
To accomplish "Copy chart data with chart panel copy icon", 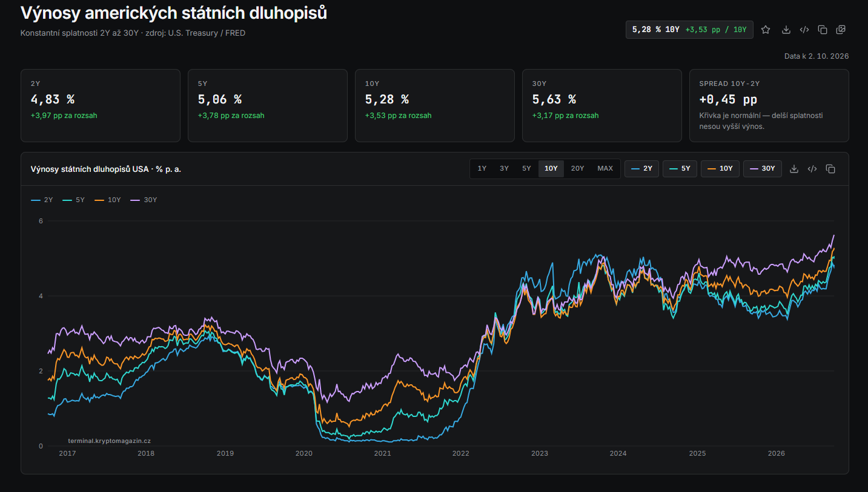I will pyautogui.click(x=830, y=169).
